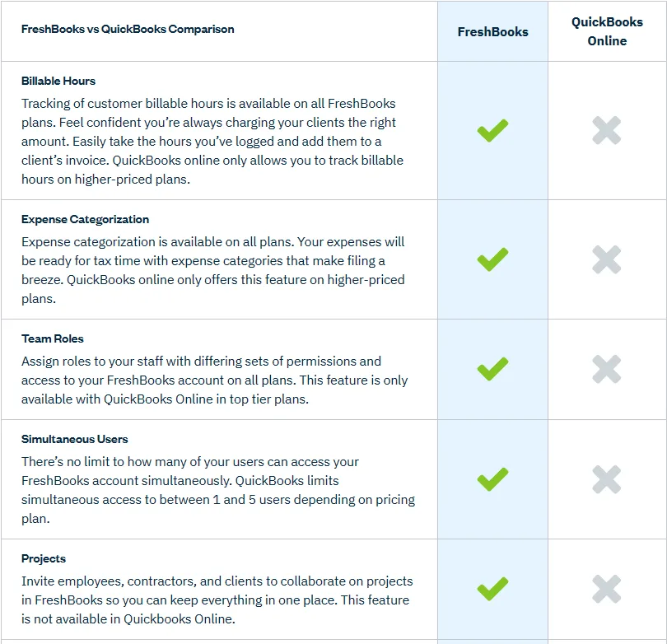Image resolution: width=667 pixels, height=644 pixels.
Task: Click the Simultaneous Users feature title
Action: (x=75, y=439)
